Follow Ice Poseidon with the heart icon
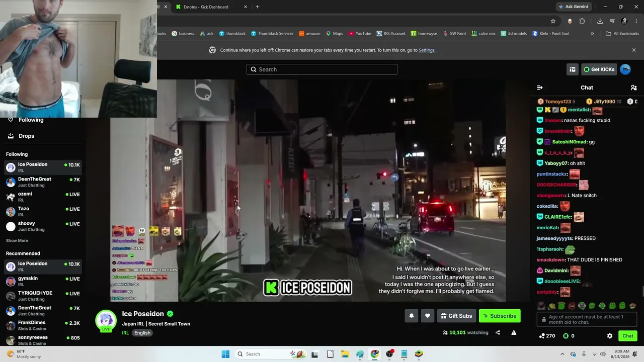 point(428,316)
